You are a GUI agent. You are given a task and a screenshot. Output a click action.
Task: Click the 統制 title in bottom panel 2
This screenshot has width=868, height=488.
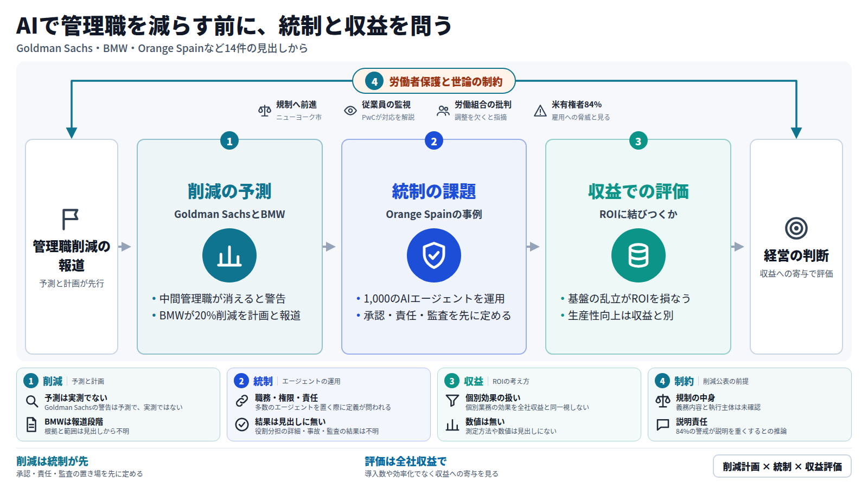(x=263, y=381)
